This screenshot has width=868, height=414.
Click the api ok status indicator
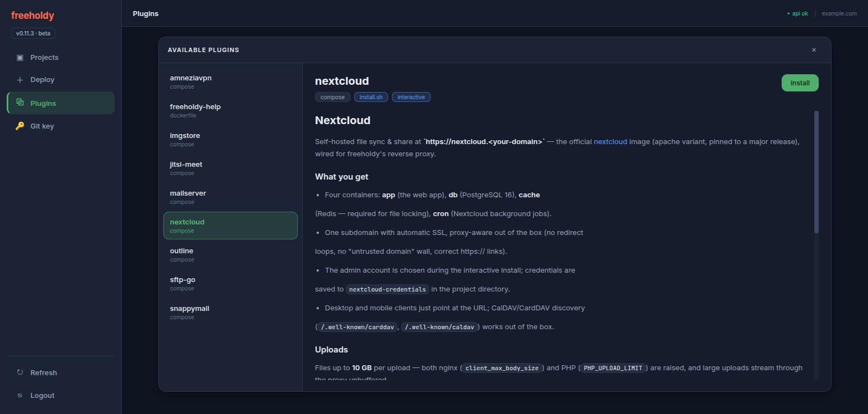click(797, 13)
